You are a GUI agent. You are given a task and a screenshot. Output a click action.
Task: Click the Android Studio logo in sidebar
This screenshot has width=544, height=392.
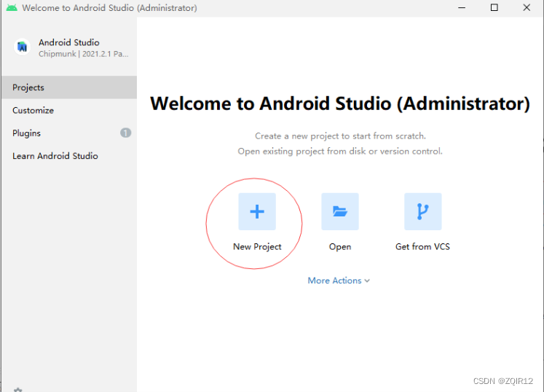(22, 47)
